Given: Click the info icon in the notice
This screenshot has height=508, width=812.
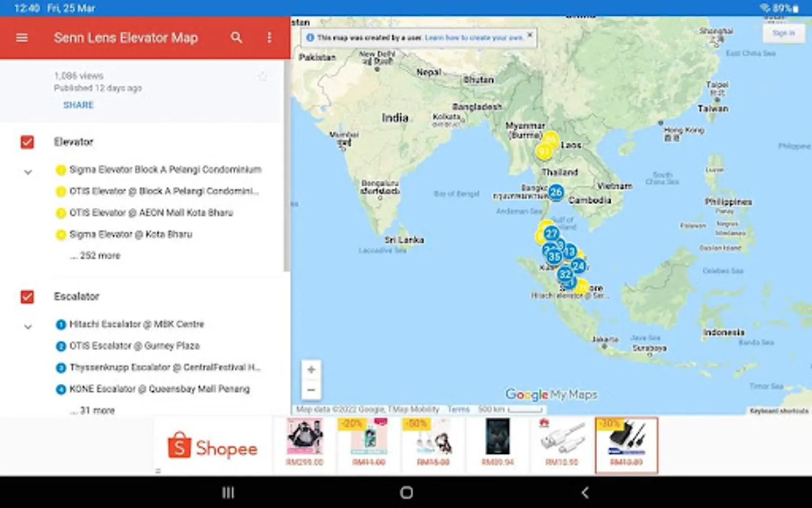Looking at the screenshot, I should pos(310,38).
